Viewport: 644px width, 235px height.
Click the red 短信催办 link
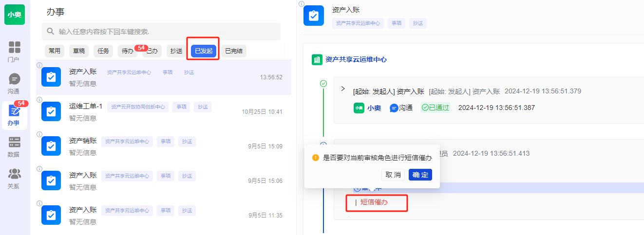374,202
